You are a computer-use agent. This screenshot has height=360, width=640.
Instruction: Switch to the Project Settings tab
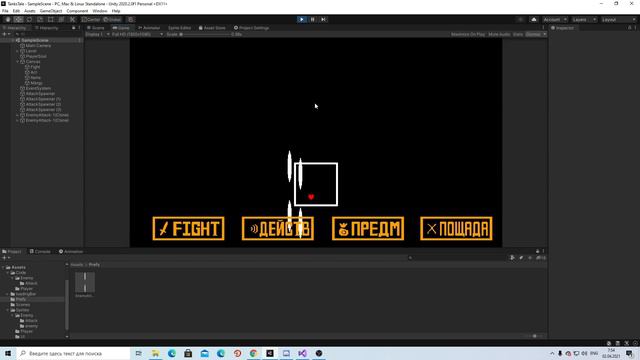251,28
